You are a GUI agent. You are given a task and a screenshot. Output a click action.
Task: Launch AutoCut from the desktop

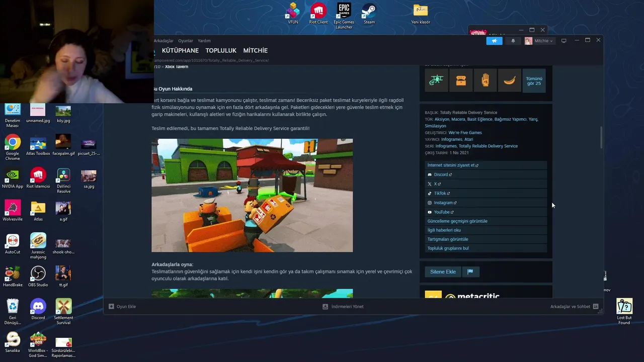(13, 244)
